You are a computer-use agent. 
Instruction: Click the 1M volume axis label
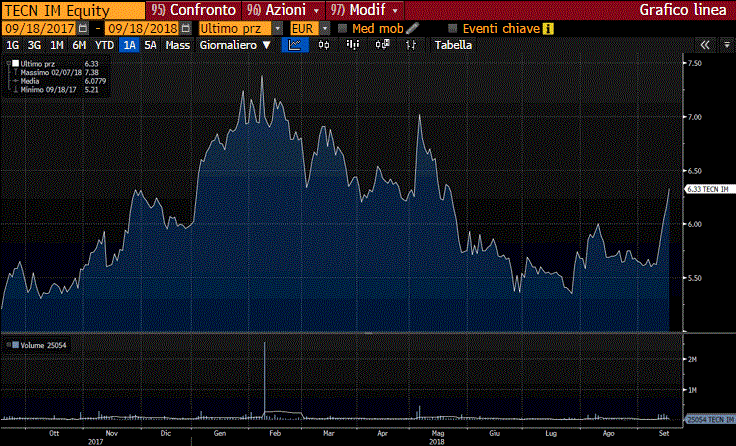tap(692, 390)
